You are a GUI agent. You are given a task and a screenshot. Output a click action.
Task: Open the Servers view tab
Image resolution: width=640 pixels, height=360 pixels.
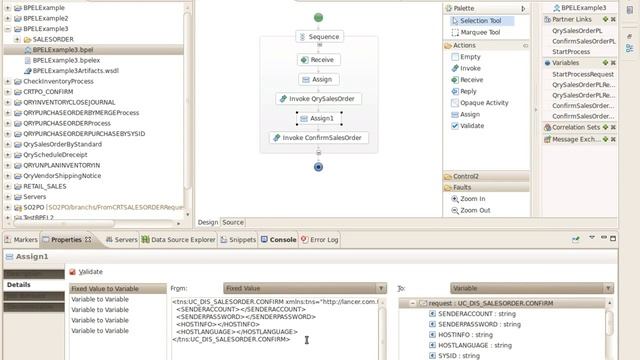pyautogui.click(x=122, y=240)
